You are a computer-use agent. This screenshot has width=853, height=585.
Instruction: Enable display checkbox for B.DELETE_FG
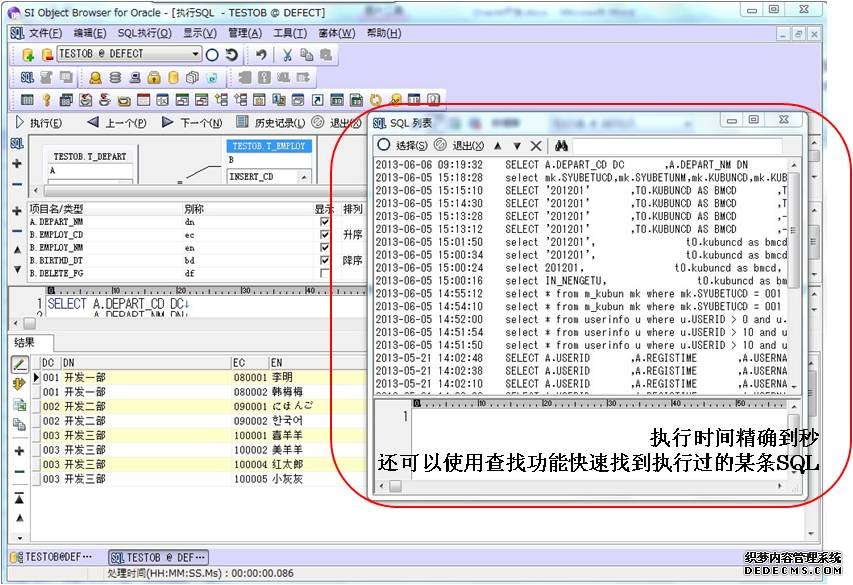coord(324,273)
